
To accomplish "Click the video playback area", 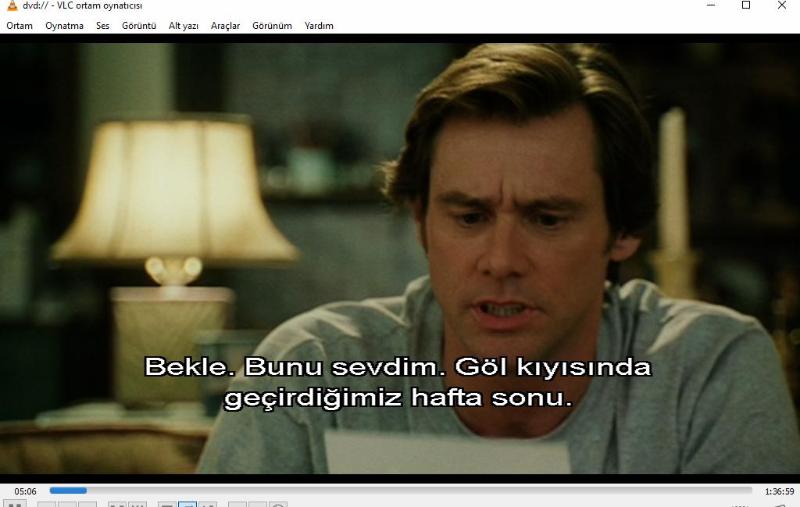I will (x=400, y=258).
